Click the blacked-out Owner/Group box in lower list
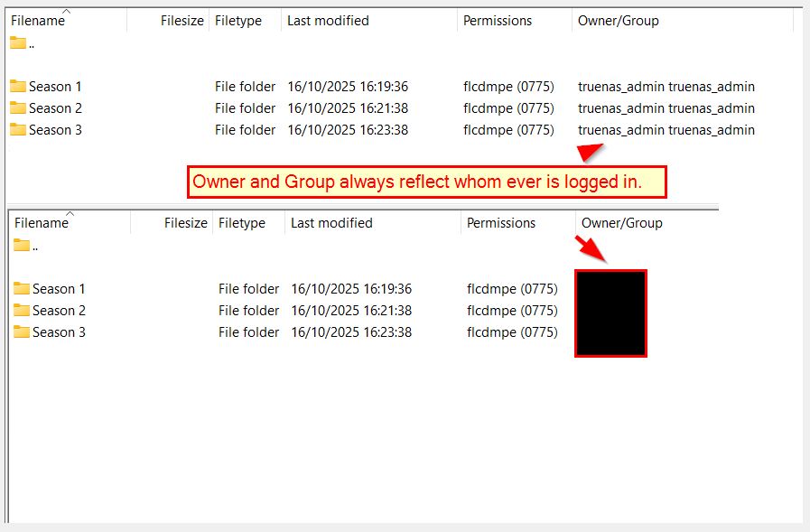 coord(610,313)
